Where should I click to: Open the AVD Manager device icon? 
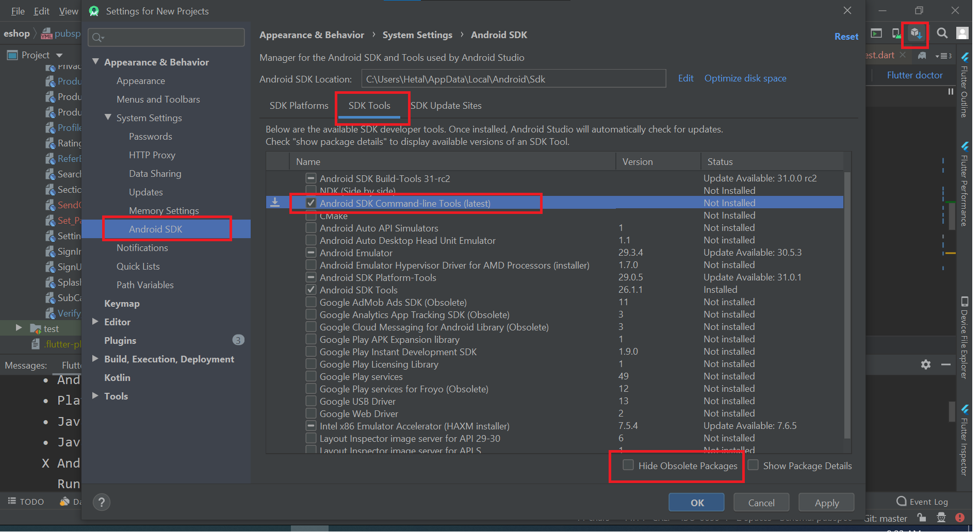[x=896, y=34]
